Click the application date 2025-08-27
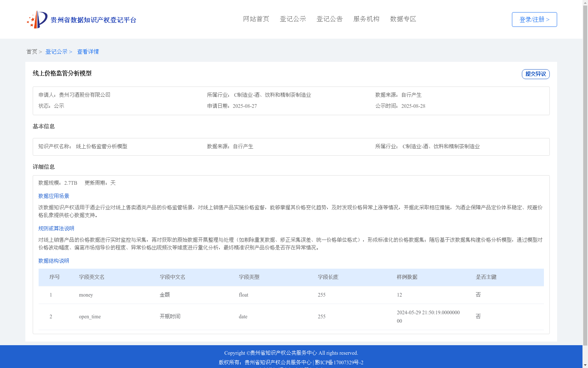 [245, 106]
